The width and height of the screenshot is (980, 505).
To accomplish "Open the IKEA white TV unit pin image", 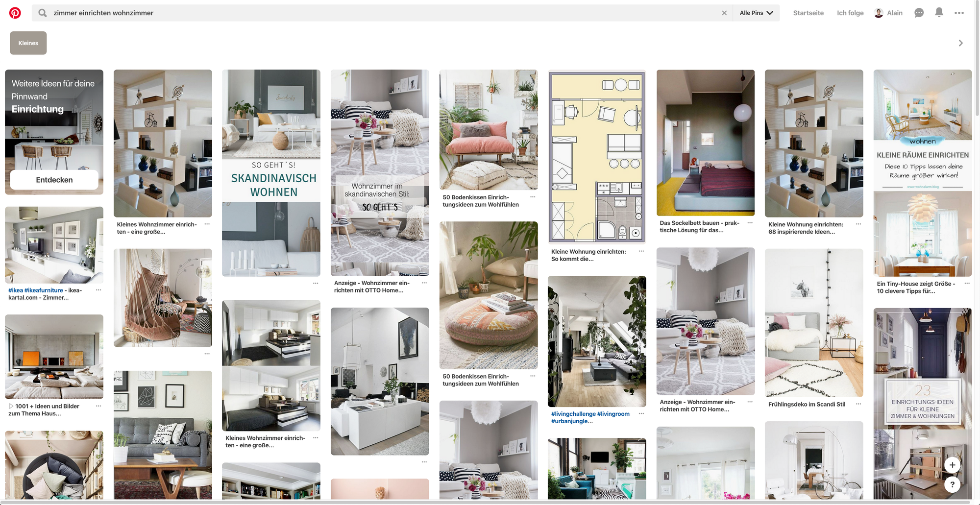I will (54, 245).
